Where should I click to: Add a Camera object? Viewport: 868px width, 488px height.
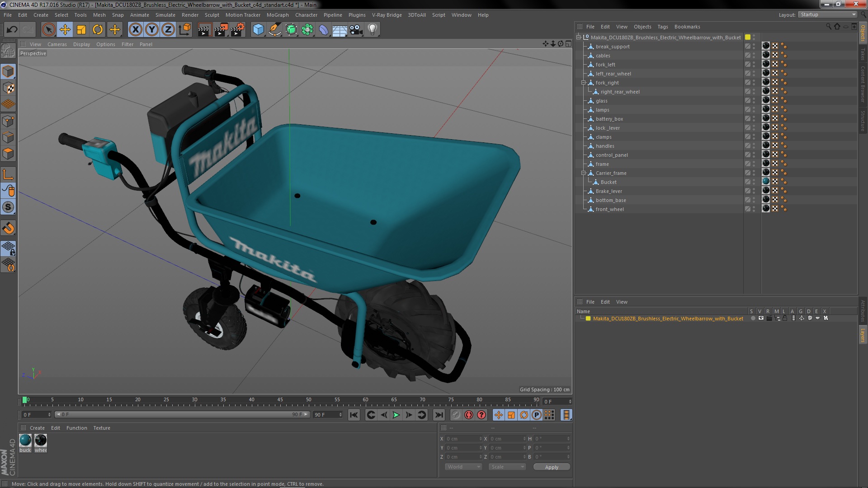tap(356, 30)
